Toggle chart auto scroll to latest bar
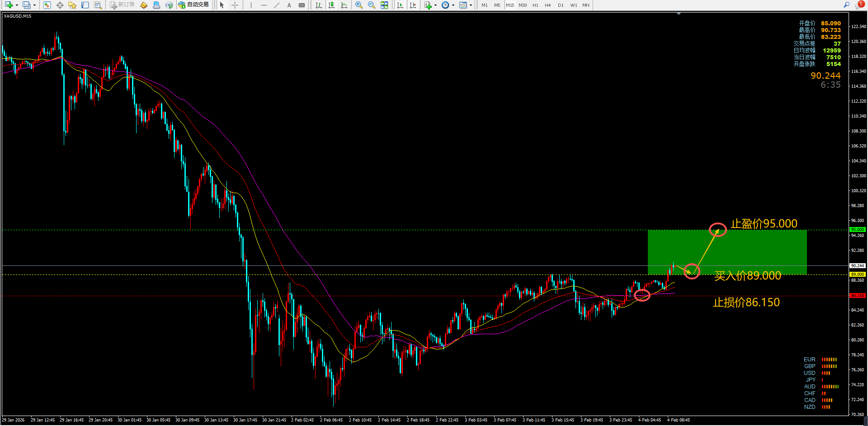 (x=400, y=5)
